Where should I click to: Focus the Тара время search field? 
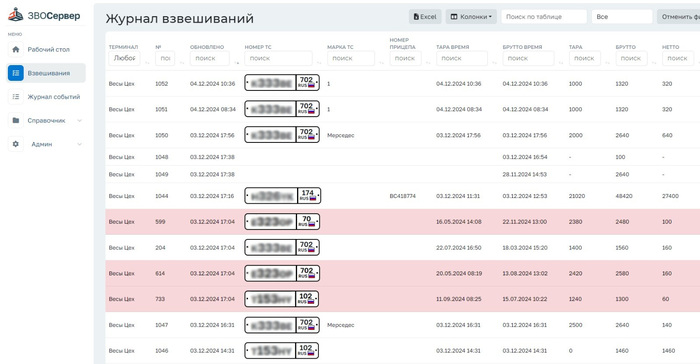pyautogui.click(x=462, y=58)
